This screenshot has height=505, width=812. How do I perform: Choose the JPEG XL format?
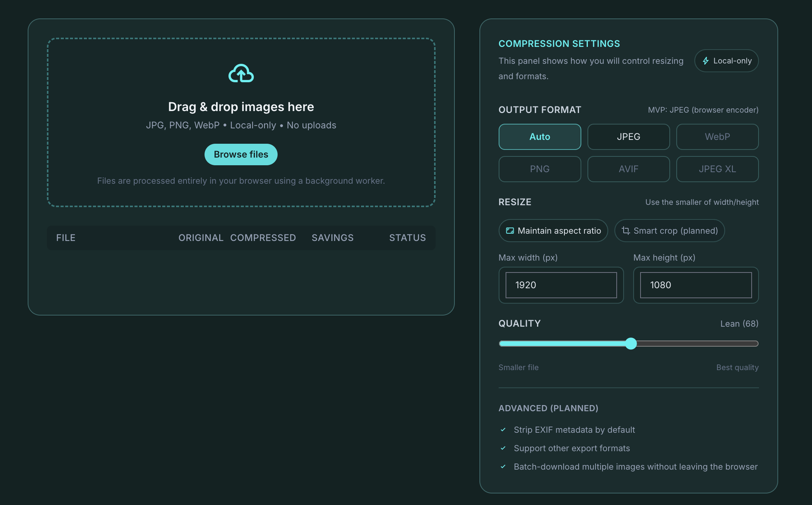(717, 169)
